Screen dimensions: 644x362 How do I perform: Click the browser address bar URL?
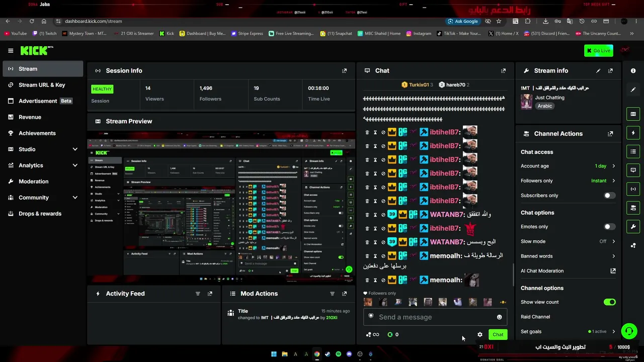94,21
